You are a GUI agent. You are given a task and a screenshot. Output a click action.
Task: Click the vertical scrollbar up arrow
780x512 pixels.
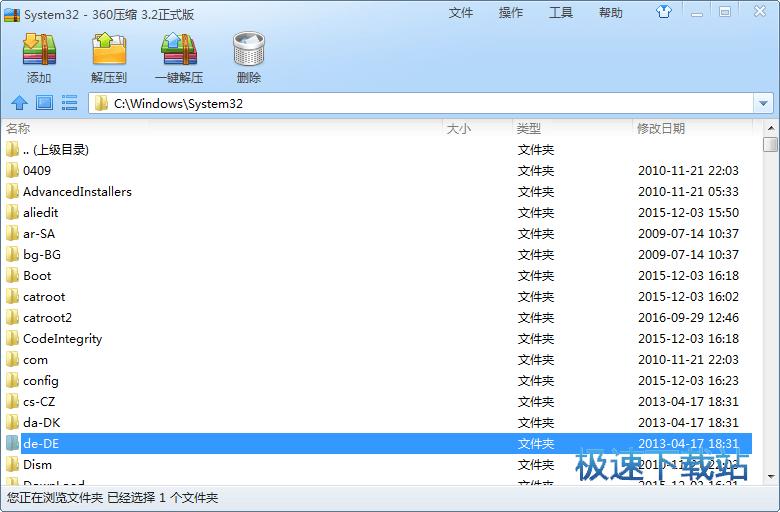click(x=770, y=128)
